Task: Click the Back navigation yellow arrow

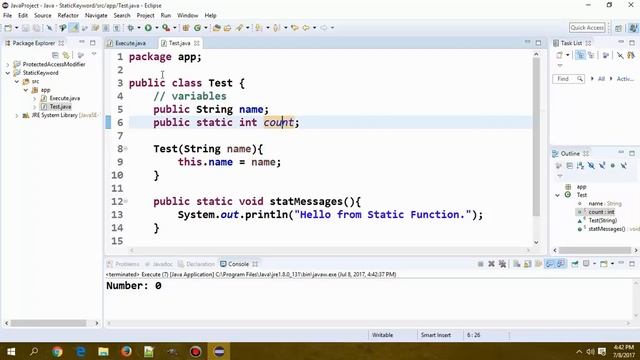Action: (306, 28)
